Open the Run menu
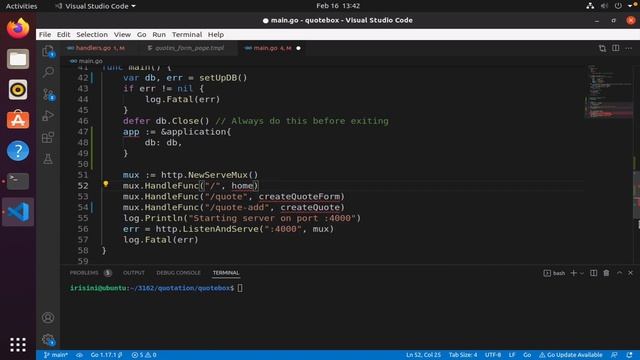Screen dimensions: 640x360 click(x=159, y=35)
